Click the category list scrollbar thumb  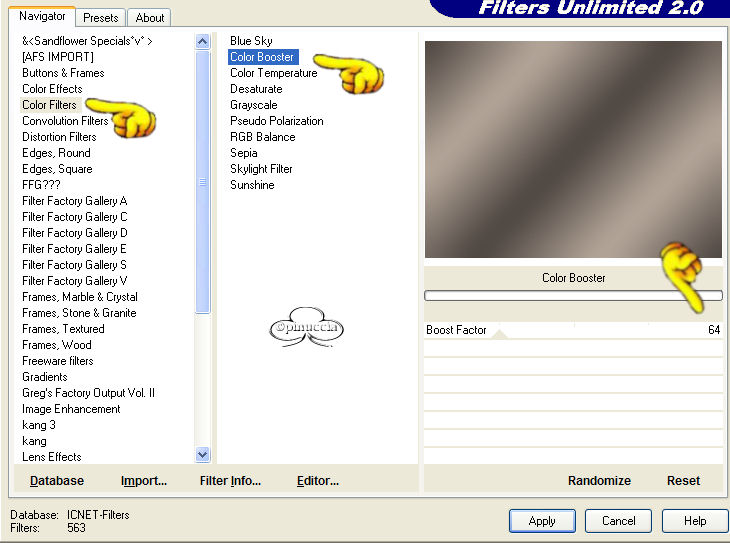coord(203,182)
